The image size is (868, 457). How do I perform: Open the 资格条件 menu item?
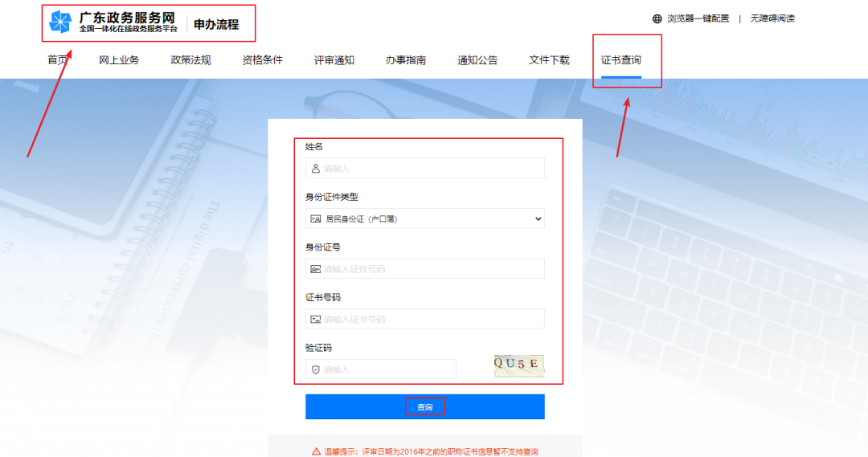[x=262, y=60]
